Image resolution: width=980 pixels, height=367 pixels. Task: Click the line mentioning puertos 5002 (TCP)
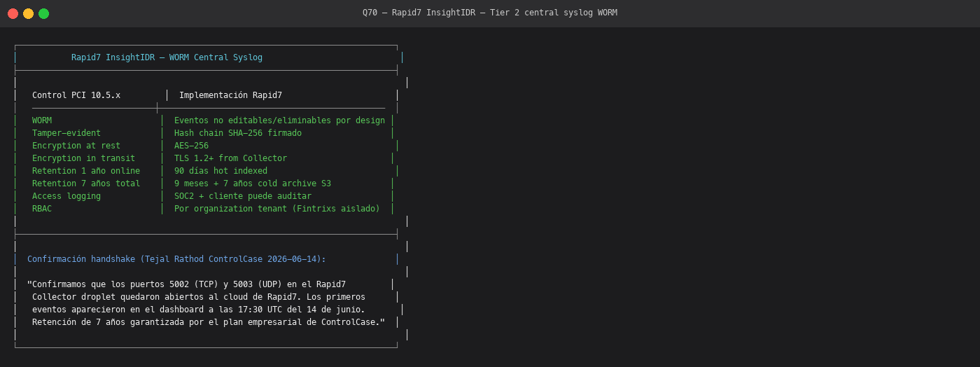(186, 284)
